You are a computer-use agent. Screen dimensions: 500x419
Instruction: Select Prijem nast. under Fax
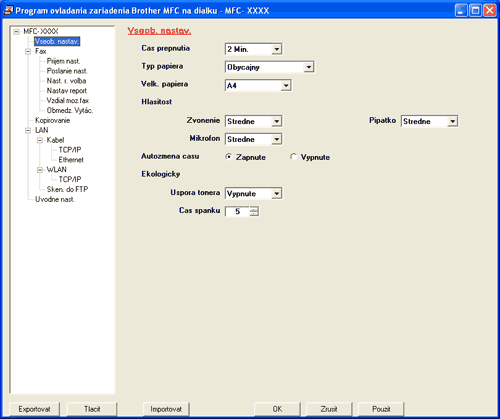coord(63,61)
